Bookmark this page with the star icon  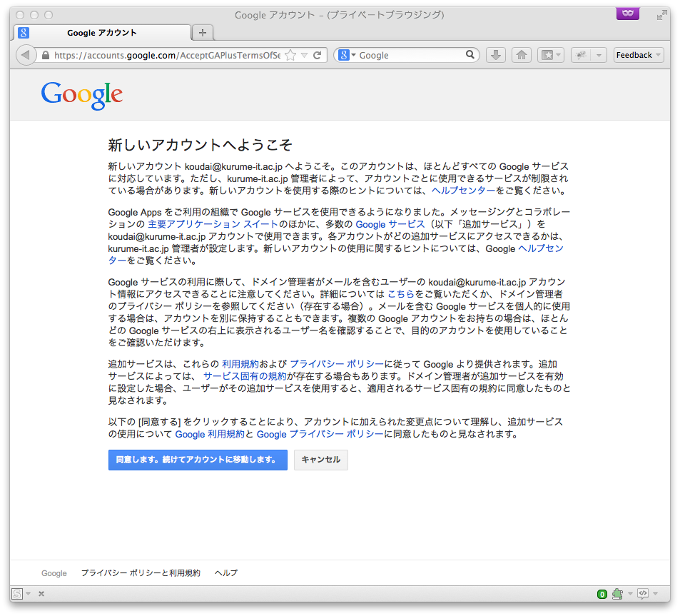[290, 56]
